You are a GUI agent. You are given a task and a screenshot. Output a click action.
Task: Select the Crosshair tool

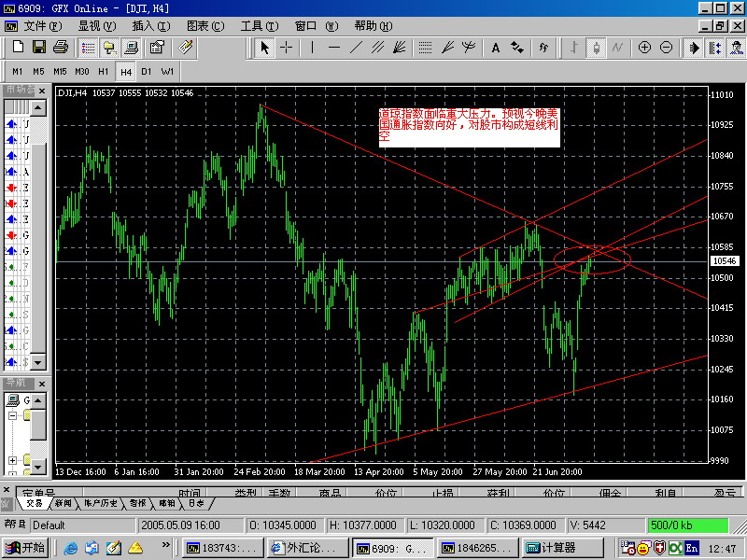tap(287, 48)
